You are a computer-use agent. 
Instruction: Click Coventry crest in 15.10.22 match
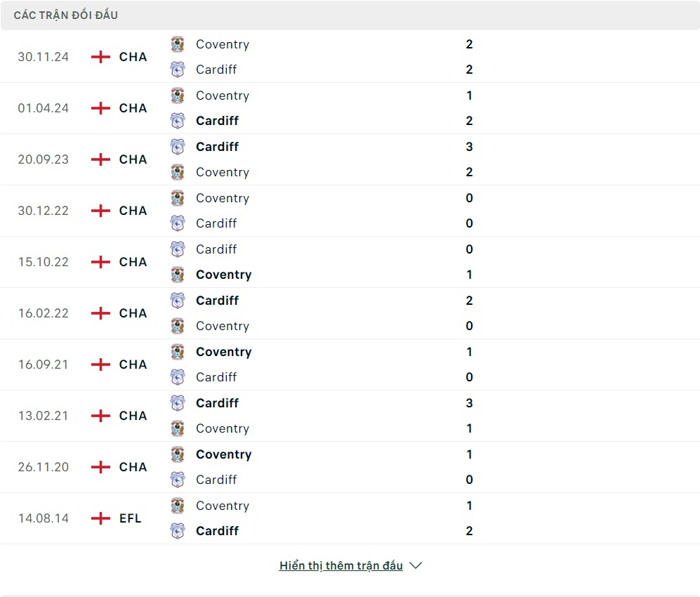click(x=178, y=275)
